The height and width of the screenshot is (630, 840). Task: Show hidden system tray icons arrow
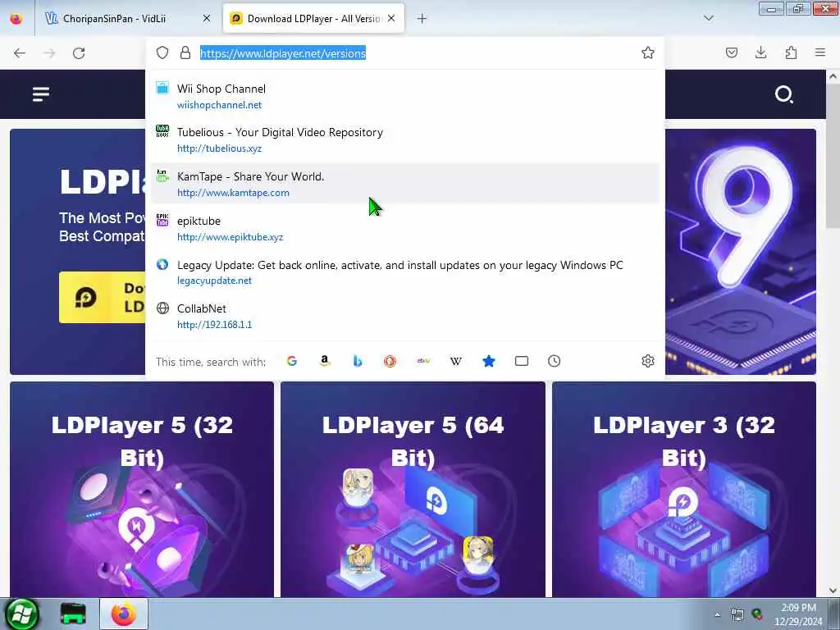717,615
